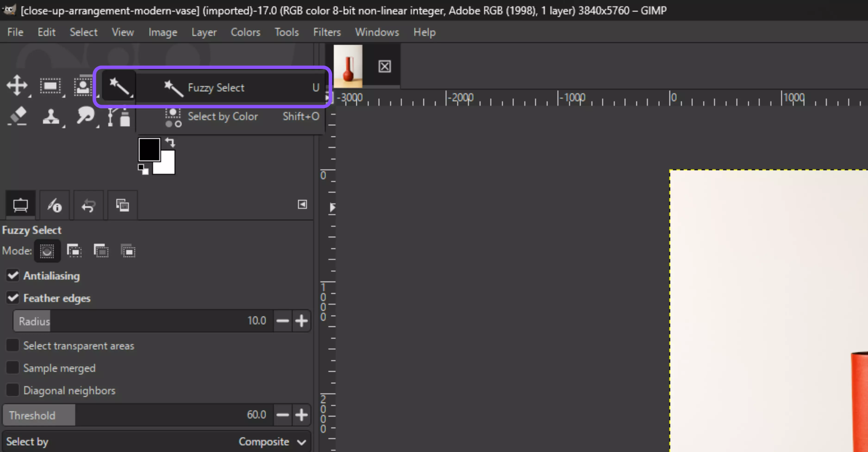This screenshot has width=868, height=452.
Task: Uncheck the Antialiasing checkbox
Action: 13,276
